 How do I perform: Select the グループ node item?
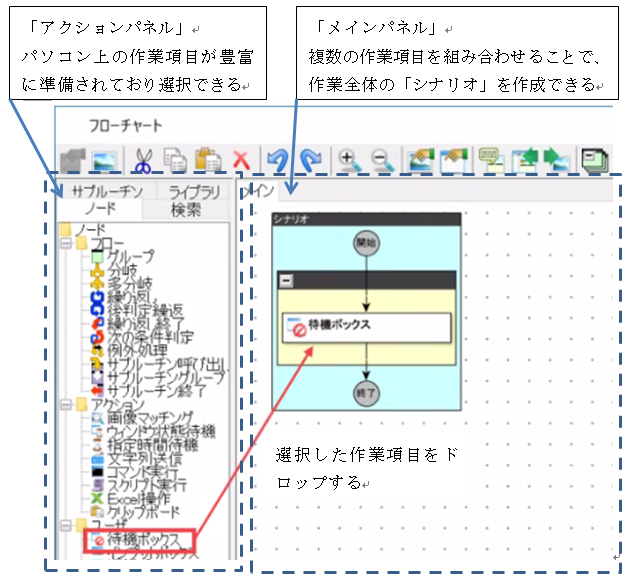(x=123, y=256)
